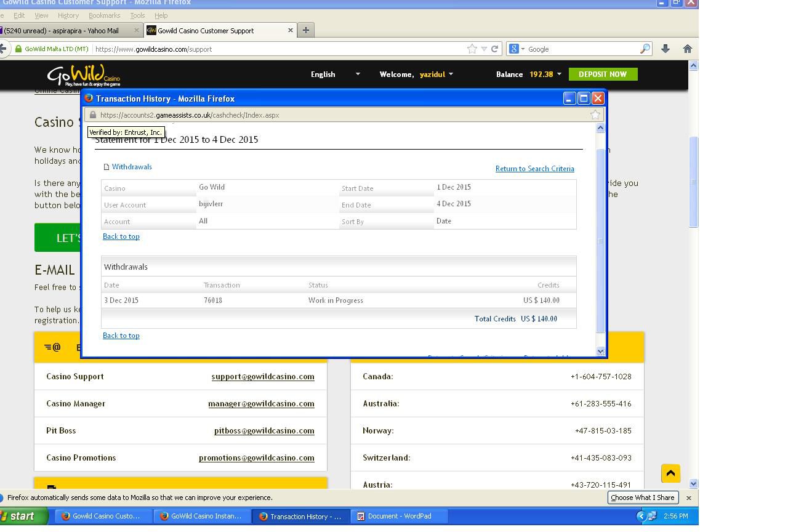Image resolution: width=788 pixels, height=532 pixels.
Task: Open the Downloads arrow icon
Action: coord(665,49)
